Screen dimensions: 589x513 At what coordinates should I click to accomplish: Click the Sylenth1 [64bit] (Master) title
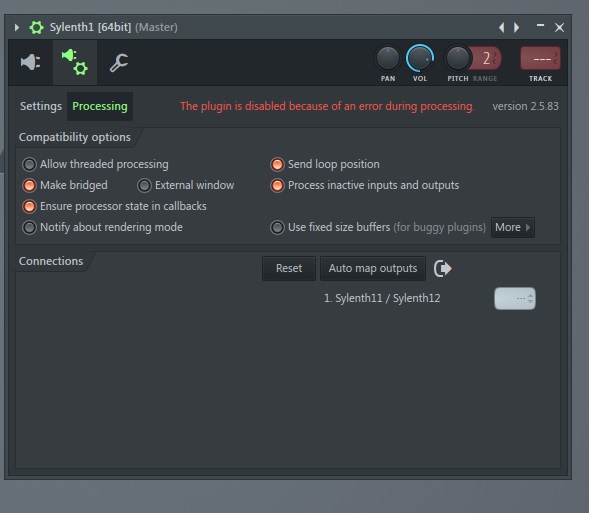tap(113, 27)
